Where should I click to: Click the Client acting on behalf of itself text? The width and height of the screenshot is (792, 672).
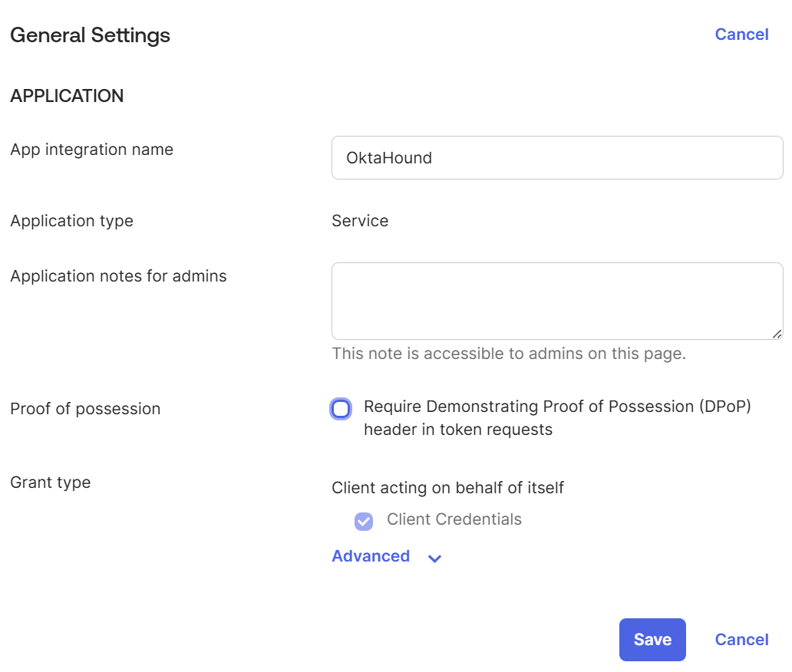(x=447, y=487)
